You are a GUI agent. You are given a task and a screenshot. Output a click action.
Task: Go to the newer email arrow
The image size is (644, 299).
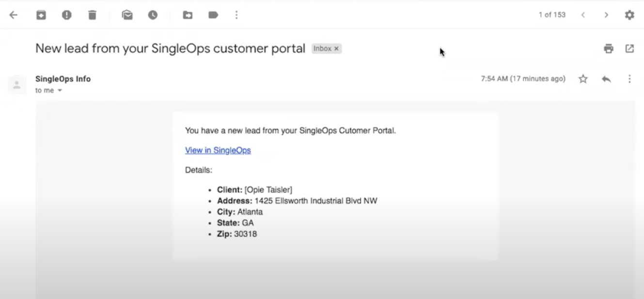coord(583,15)
